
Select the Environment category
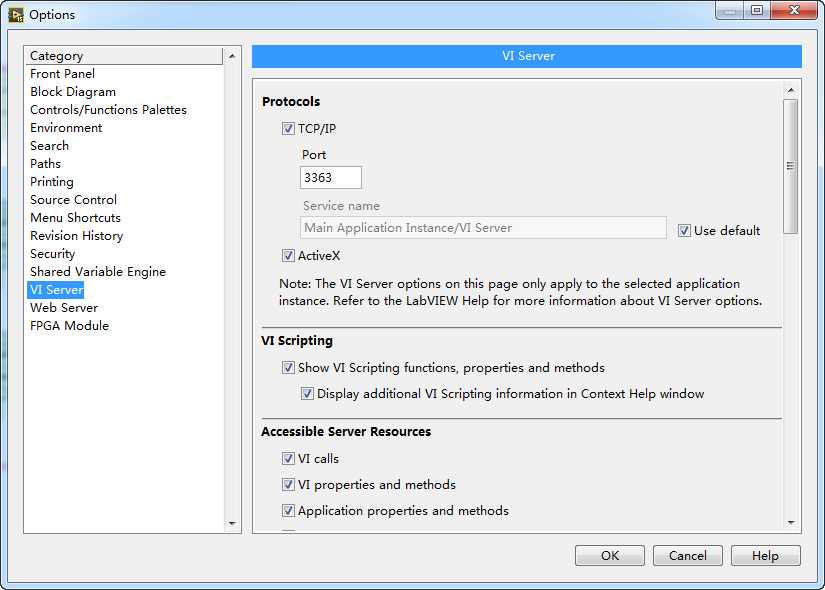[x=66, y=127]
